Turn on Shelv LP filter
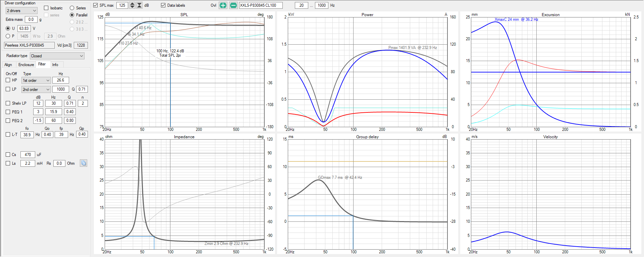The image size is (644, 257). 8,103
